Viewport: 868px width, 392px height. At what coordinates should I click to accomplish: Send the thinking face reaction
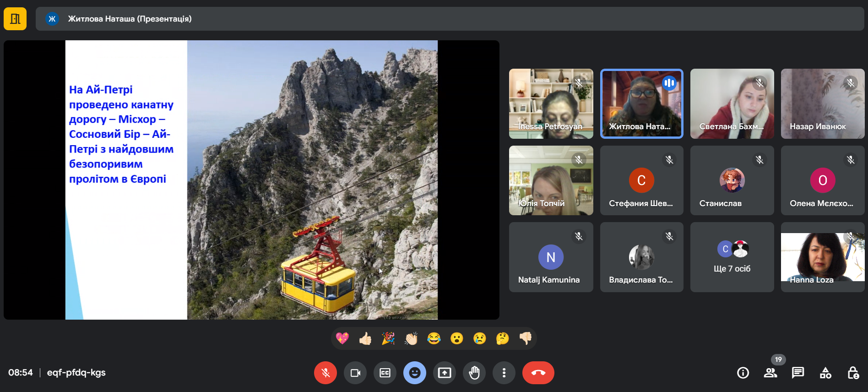[502, 338]
